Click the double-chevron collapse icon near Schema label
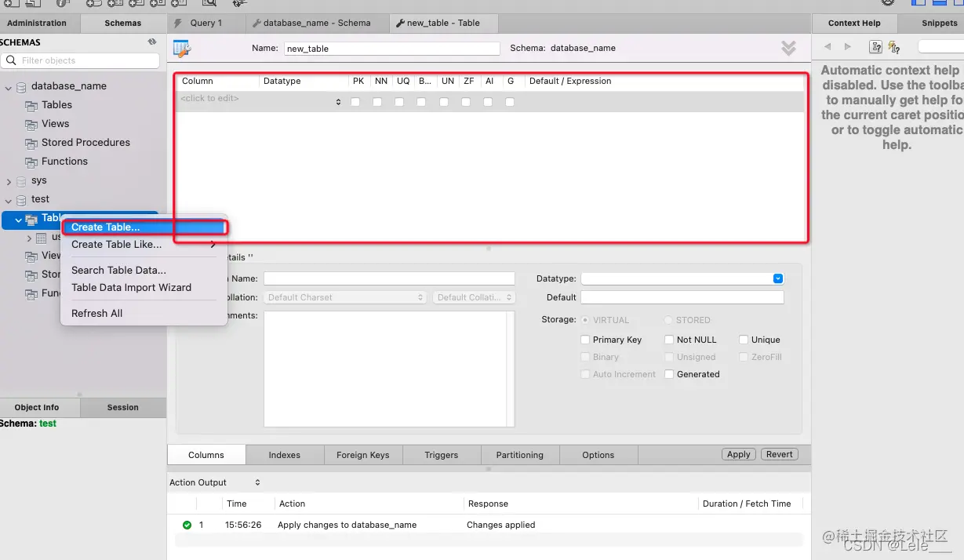964x560 pixels. tap(788, 49)
